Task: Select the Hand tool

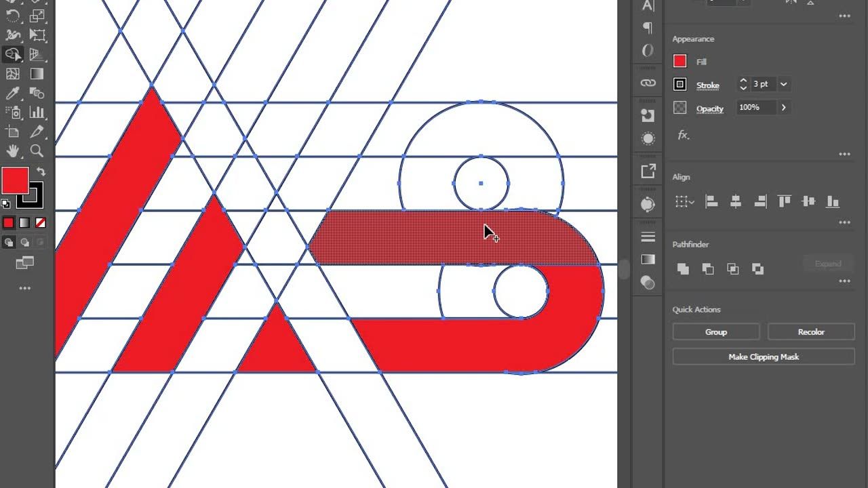Action: [x=12, y=150]
